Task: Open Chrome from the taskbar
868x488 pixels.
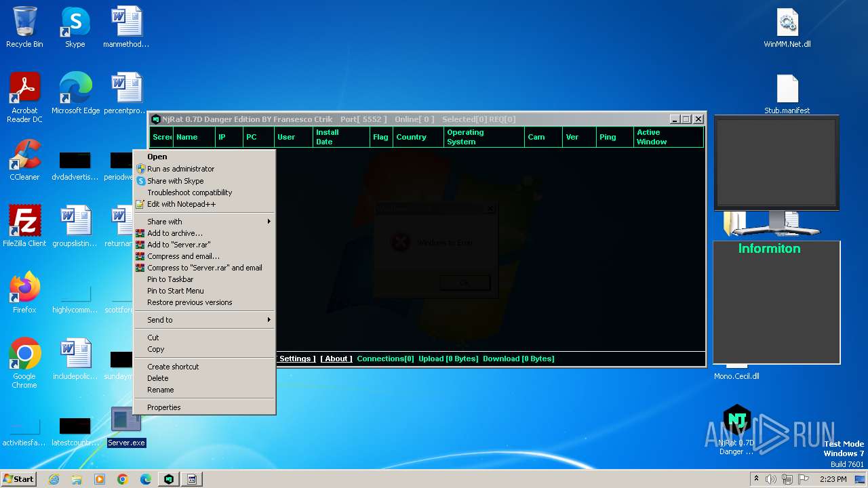Action: [123, 479]
